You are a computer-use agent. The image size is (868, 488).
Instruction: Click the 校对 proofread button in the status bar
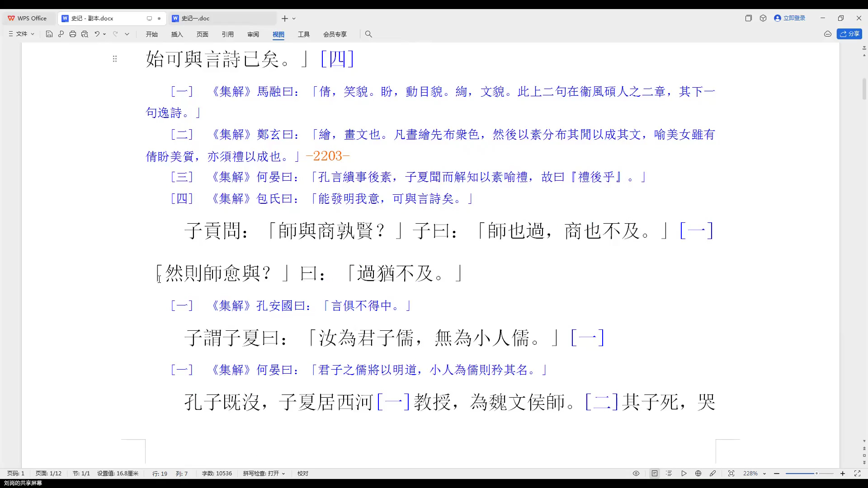[x=303, y=474]
